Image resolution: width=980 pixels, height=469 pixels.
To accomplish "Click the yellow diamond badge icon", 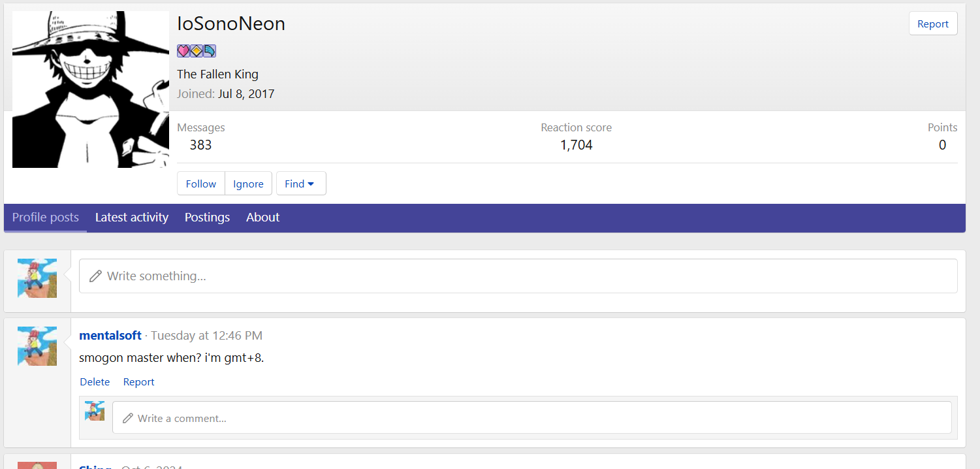I will (x=196, y=51).
